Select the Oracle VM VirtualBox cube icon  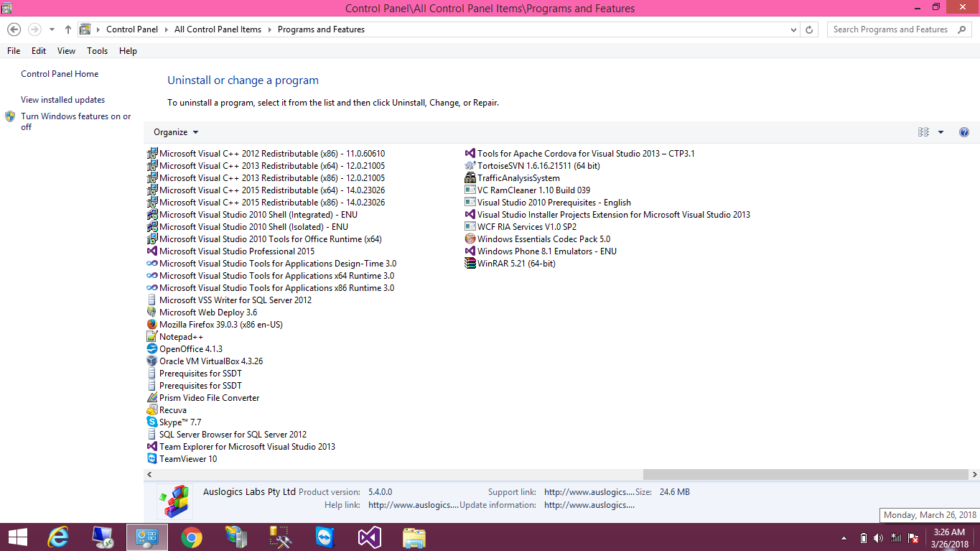point(151,361)
